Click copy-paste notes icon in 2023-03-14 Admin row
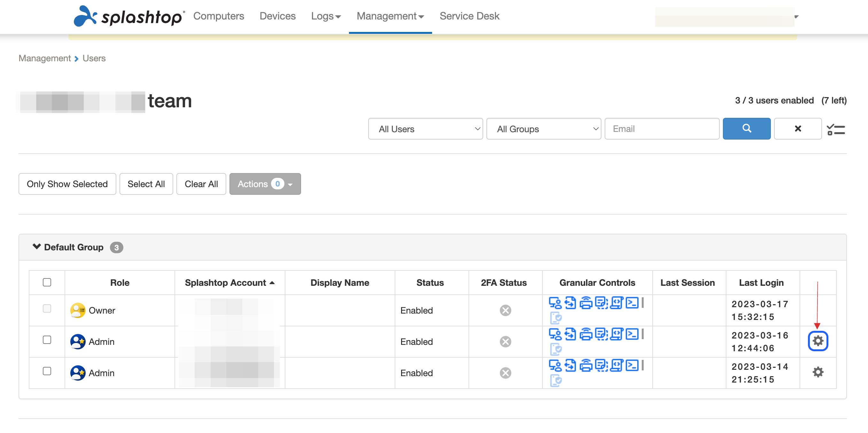868x433 pixels. [601, 365]
